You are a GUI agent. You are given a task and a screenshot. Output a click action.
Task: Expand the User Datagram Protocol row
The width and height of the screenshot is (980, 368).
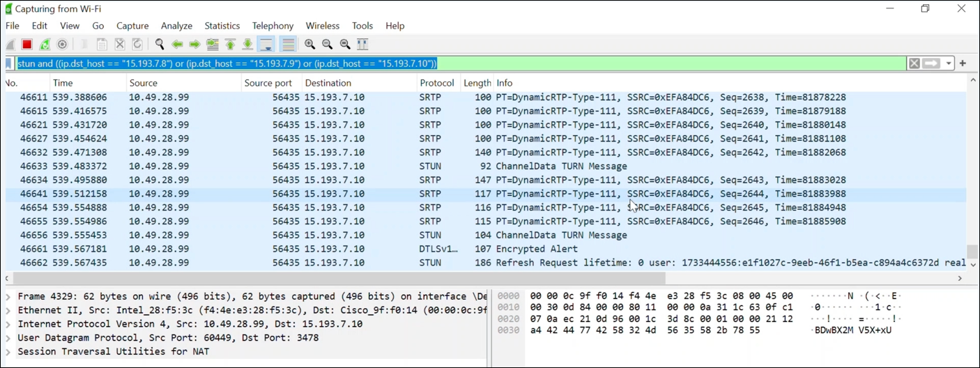pos(8,338)
